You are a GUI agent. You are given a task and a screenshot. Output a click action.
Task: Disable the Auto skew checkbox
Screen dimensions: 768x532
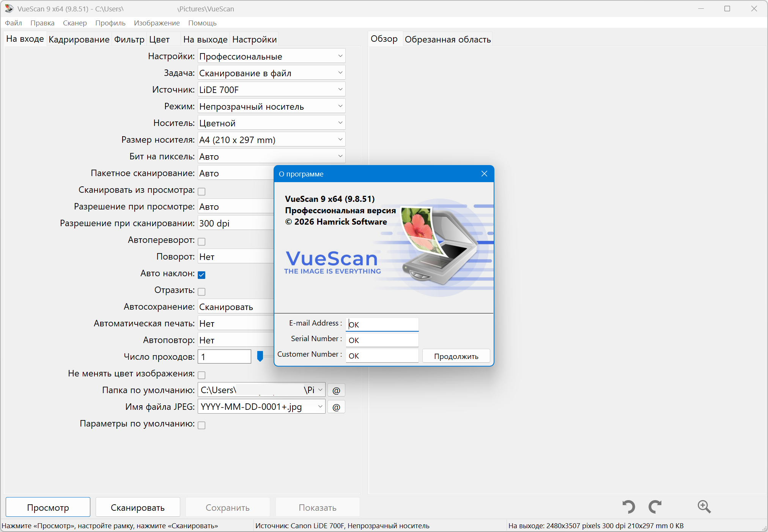[x=202, y=275]
